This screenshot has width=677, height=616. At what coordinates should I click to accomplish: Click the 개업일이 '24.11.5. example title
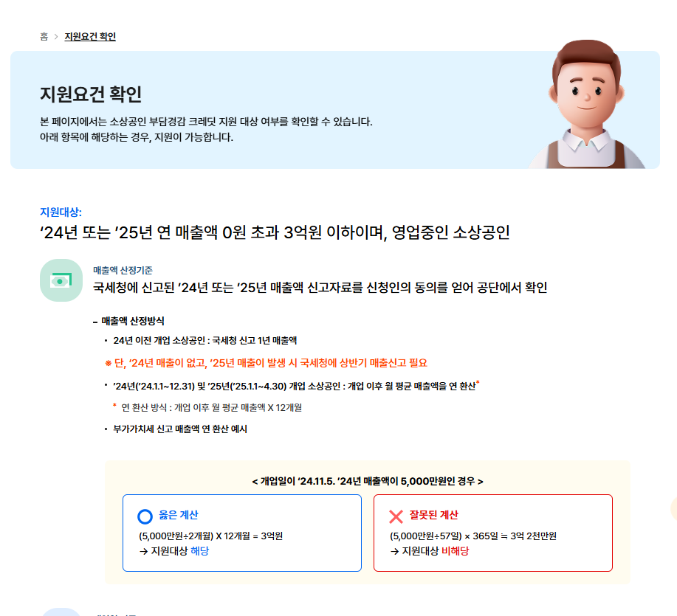tap(368, 482)
